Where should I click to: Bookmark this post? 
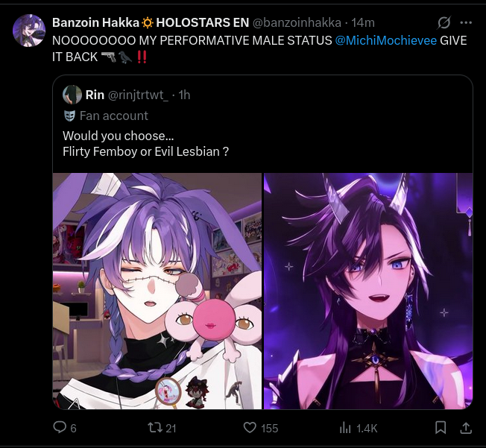pos(441,428)
